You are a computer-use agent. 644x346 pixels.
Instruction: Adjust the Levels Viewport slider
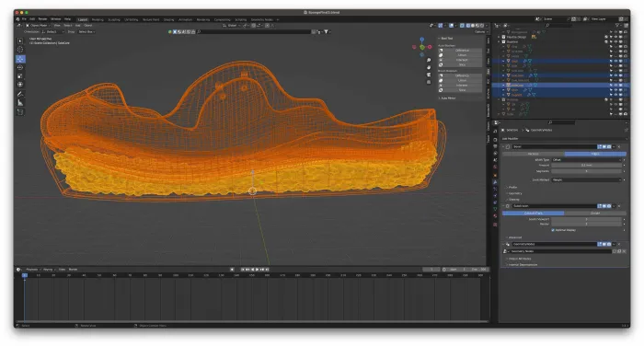coord(586,219)
